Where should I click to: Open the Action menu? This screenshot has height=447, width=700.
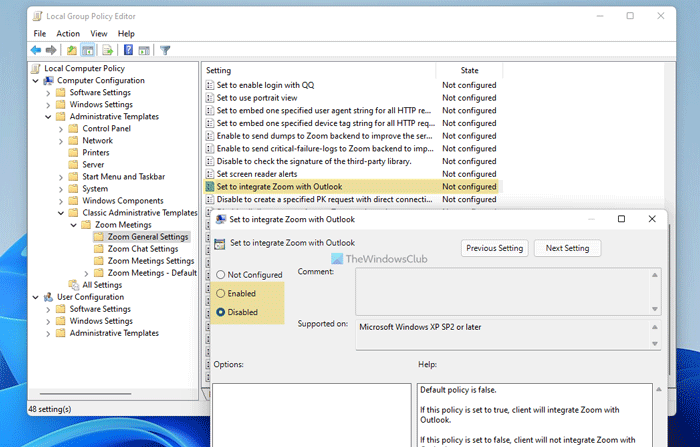(x=68, y=33)
